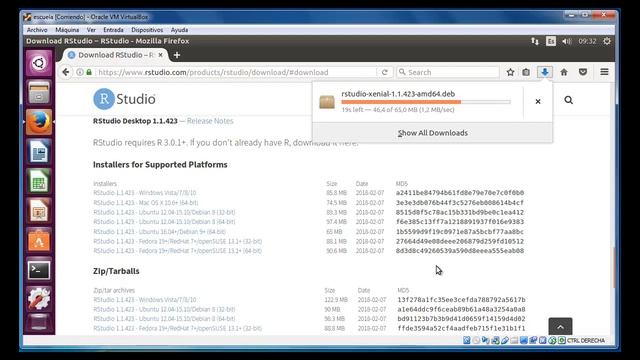Screen dimensions: 640x360
Task: Open the Files manager in the dock
Action: click(x=39, y=92)
